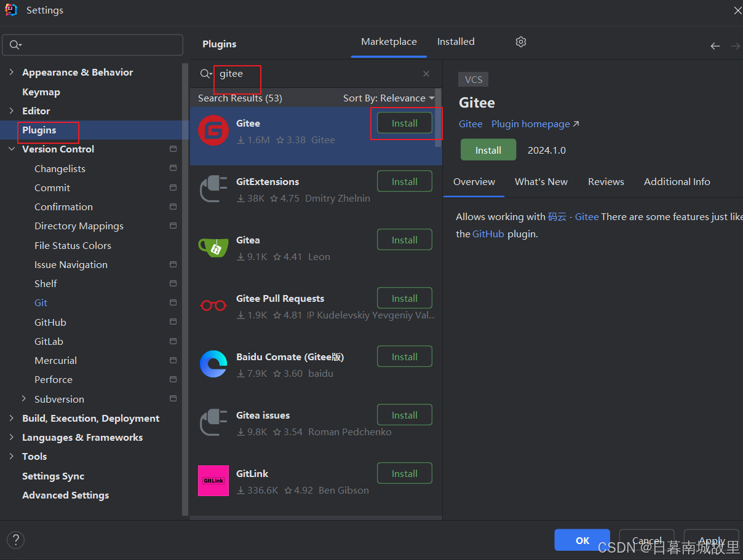Install the Gitea plugin
This screenshot has width=743, height=560.
tap(405, 240)
